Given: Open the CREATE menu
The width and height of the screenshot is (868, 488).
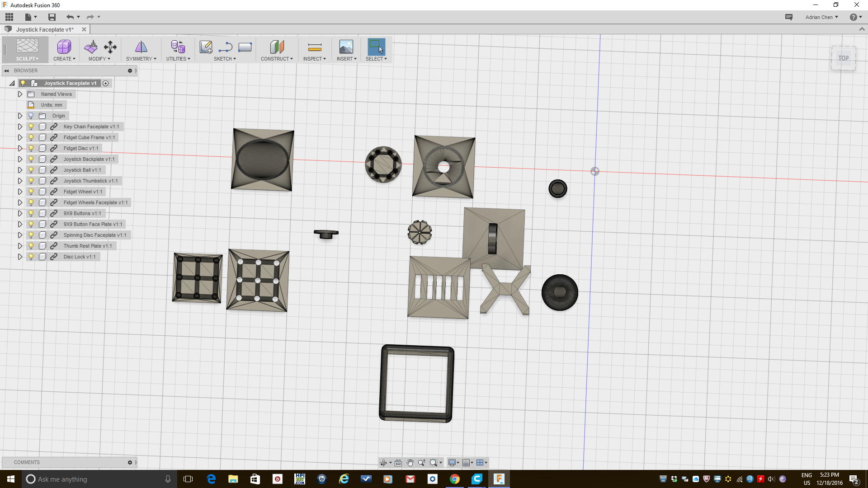Looking at the screenshot, I should click(64, 59).
